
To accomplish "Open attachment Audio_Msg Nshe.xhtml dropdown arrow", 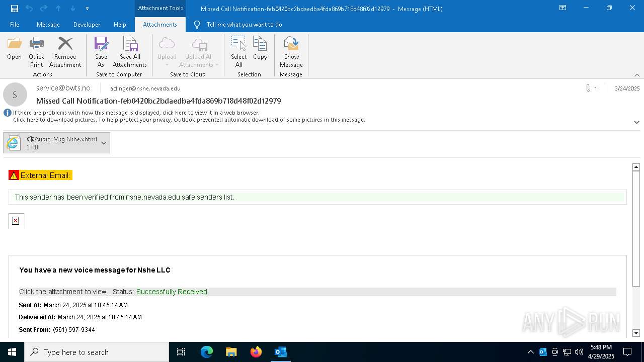I will point(104,143).
